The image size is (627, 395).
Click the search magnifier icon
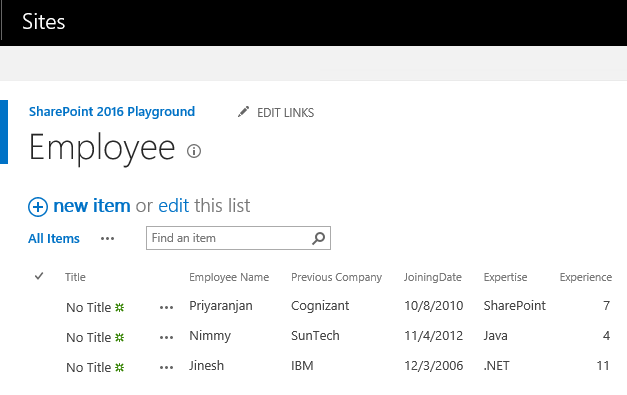(x=318, y=238)
